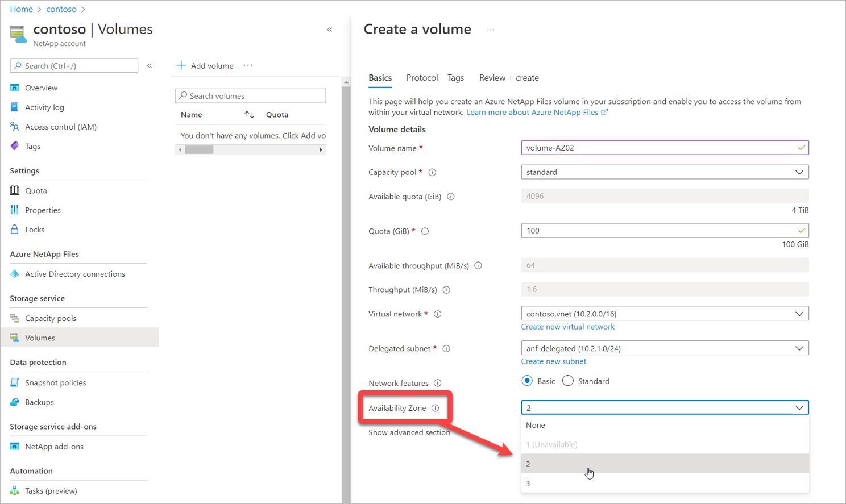The image size is (846, 504).
Task: Select the Basic network features radio
Action: (527, 381)
